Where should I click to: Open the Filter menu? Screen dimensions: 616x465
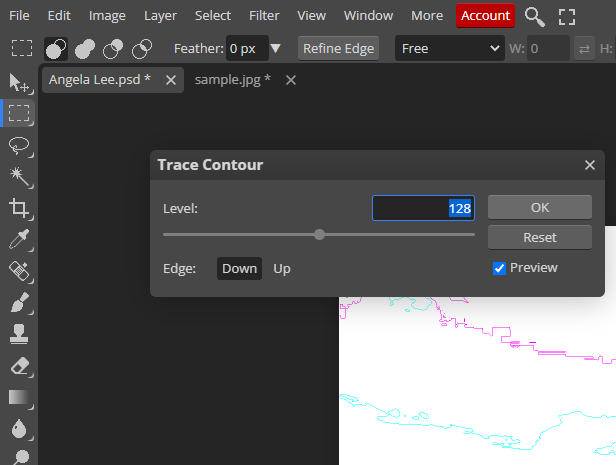(264, 16)
